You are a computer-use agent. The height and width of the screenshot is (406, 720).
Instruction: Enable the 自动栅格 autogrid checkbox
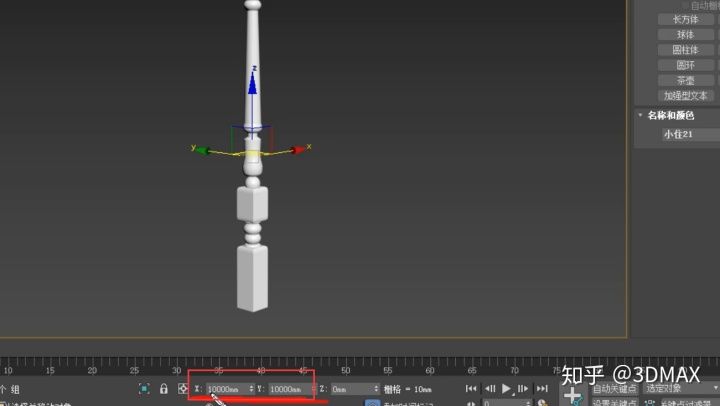tap(685, 6)
